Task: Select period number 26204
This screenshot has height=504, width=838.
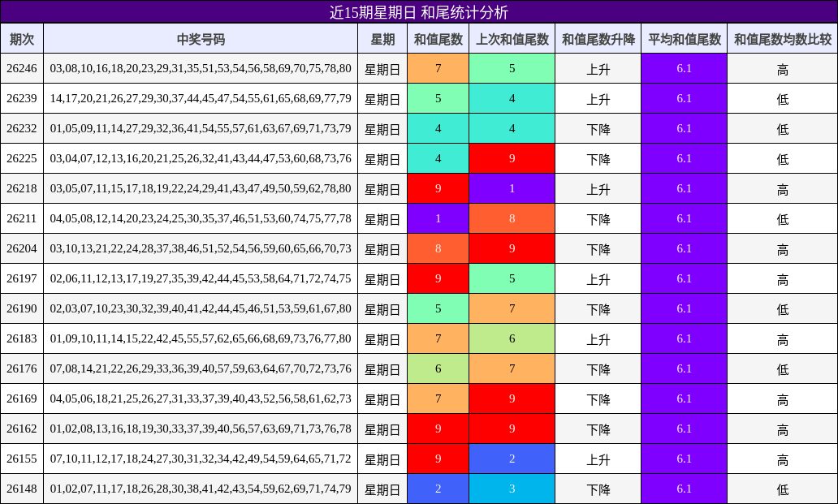Action: coord(22,249)
